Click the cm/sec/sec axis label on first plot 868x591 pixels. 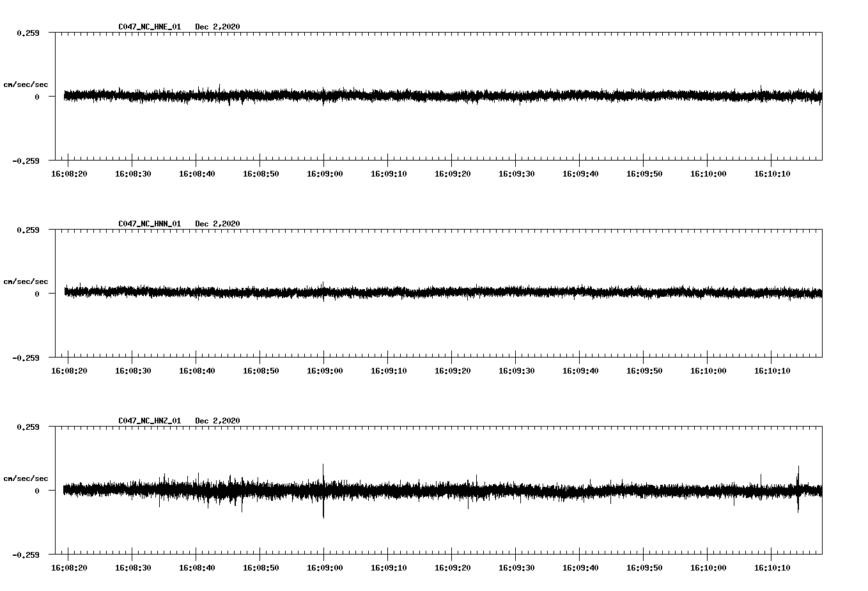click(x=27, y=84)
